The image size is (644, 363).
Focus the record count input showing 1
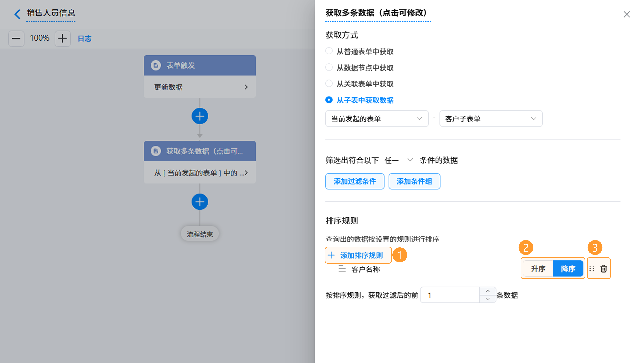(x=450, y=295)
